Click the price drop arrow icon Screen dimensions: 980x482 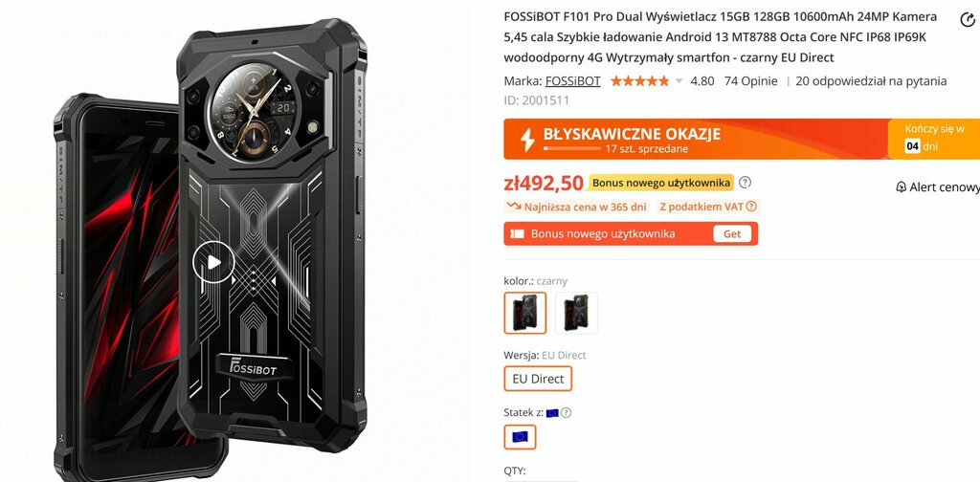pyautogui.click(x=514, y=206)
